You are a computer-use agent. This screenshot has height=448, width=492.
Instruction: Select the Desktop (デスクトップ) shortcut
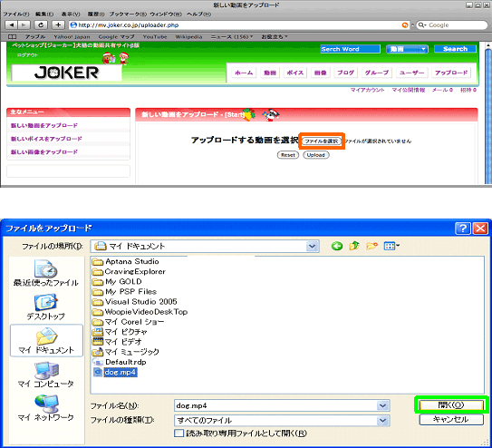point(46,307)
